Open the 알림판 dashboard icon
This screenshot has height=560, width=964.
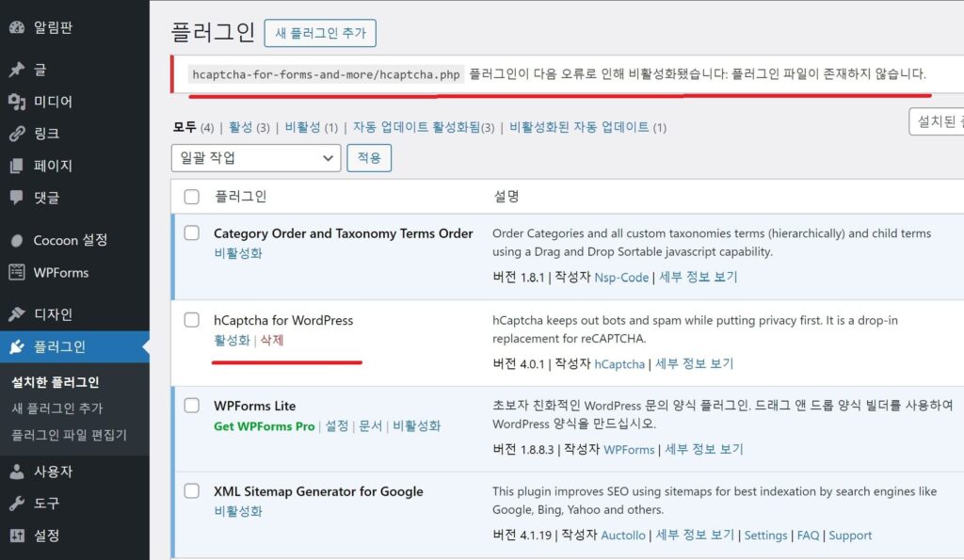click(x=17, y=27)
